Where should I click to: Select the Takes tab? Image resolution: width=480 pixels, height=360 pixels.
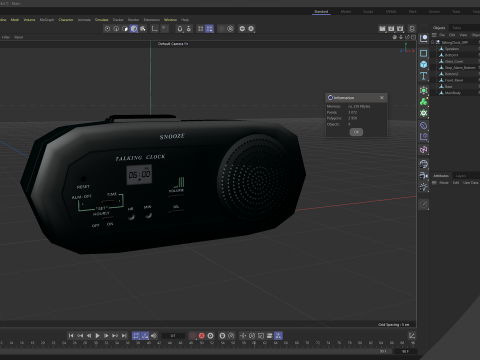pos(457,28)
